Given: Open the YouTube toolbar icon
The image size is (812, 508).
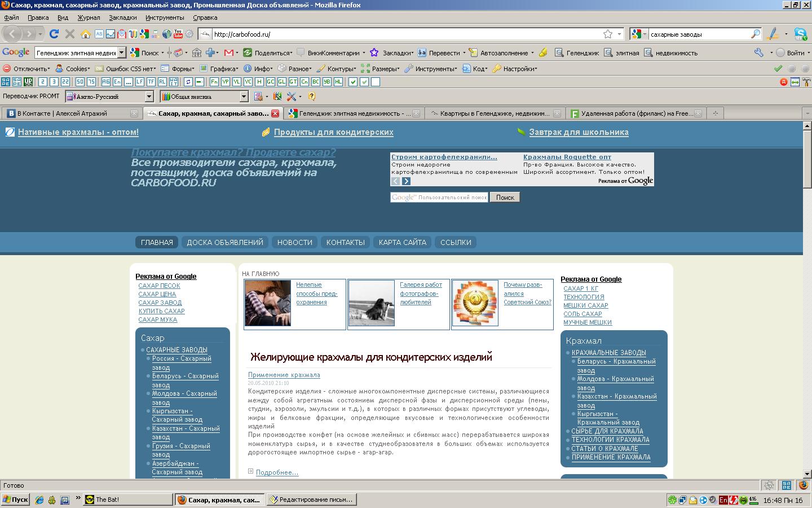Looking at the screenshot, I should (x=178, y=34).
